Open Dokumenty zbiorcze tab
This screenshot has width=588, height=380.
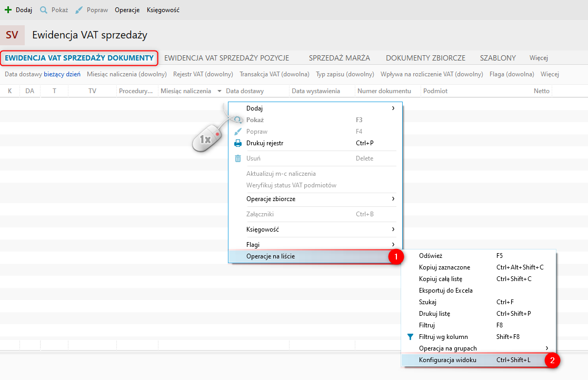click(426, 58)
